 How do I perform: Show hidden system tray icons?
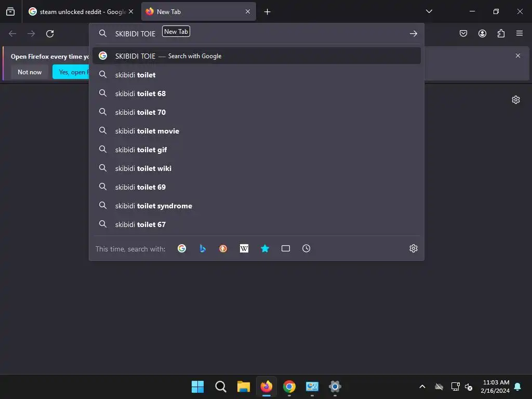(422, 387)
